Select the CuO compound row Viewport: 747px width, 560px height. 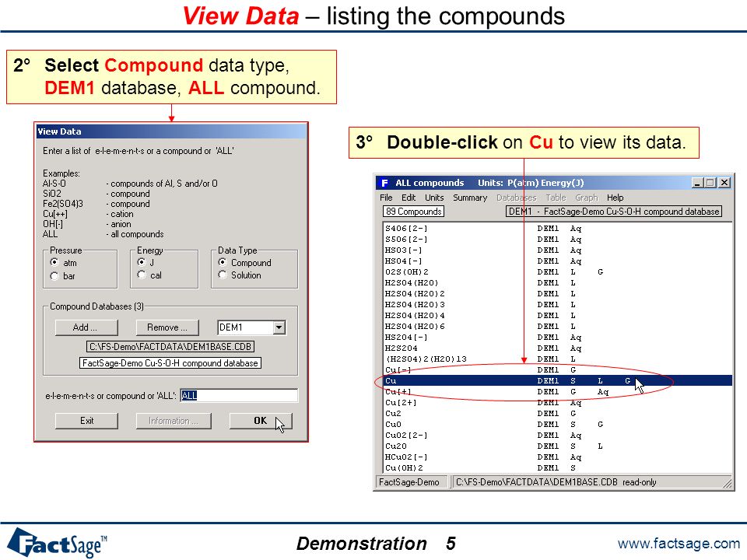click(557, 425)
